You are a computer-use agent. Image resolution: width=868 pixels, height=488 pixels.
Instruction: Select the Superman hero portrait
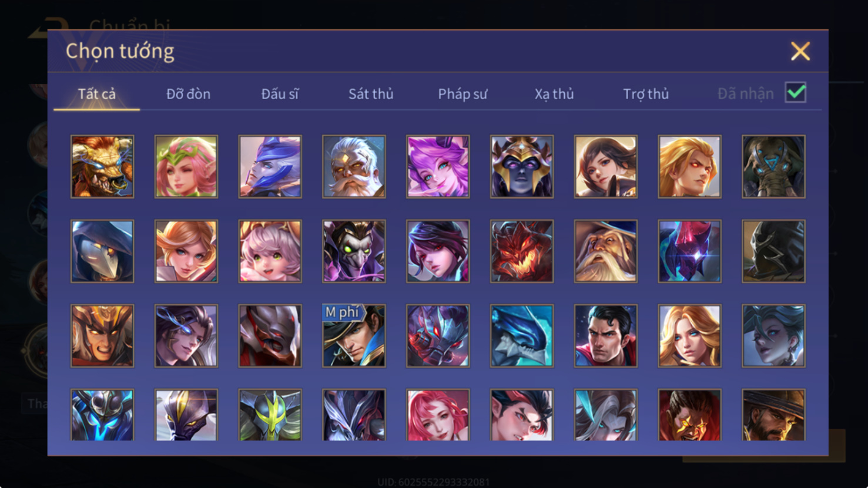click(605, 336)
